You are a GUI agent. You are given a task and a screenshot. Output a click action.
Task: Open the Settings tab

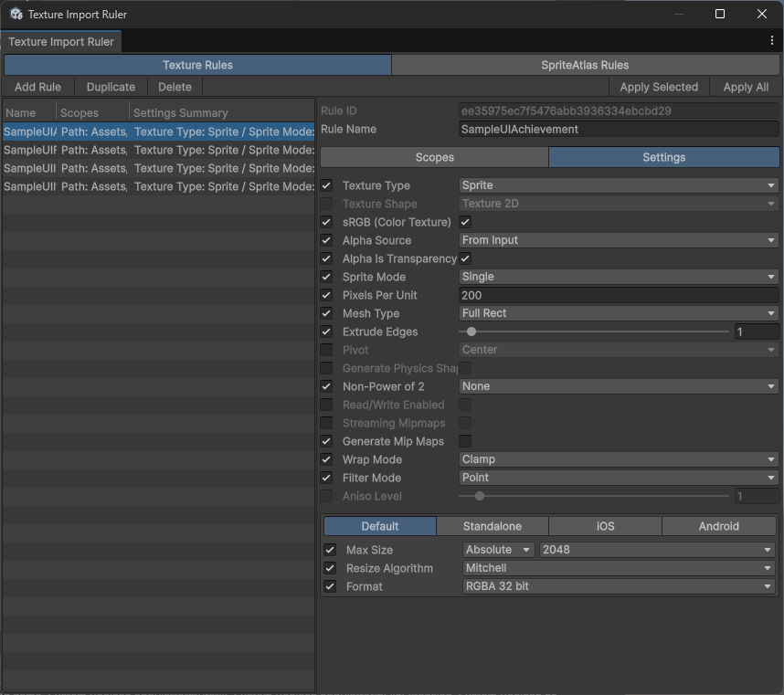tap(663, 157)
